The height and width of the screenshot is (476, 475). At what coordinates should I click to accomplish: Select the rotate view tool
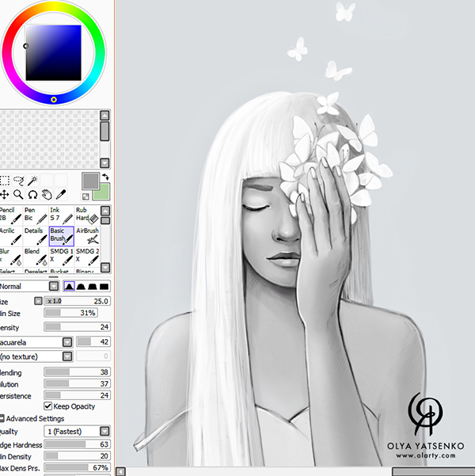click(32, 195)
